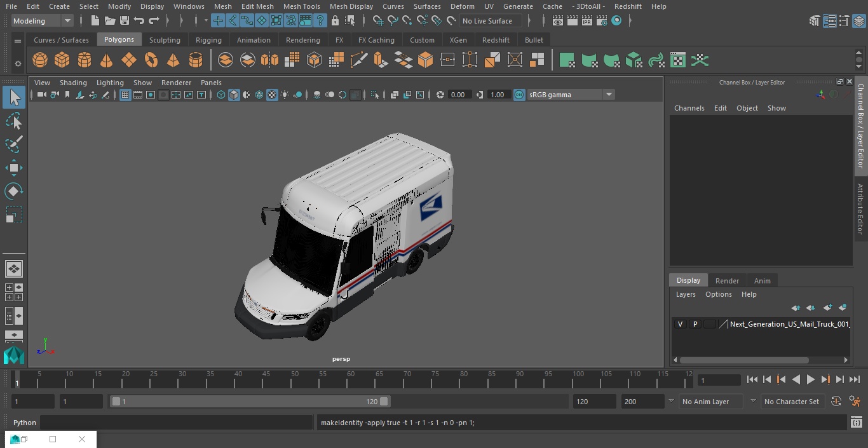Open the Render Settings clapper icon

point(602,21)
